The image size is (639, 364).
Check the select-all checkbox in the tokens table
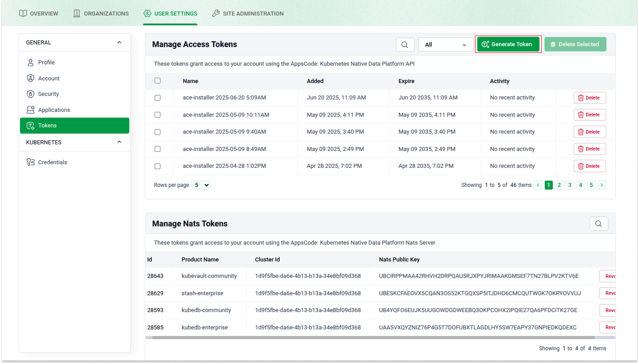pyautogui.click(x=157, y=80)
